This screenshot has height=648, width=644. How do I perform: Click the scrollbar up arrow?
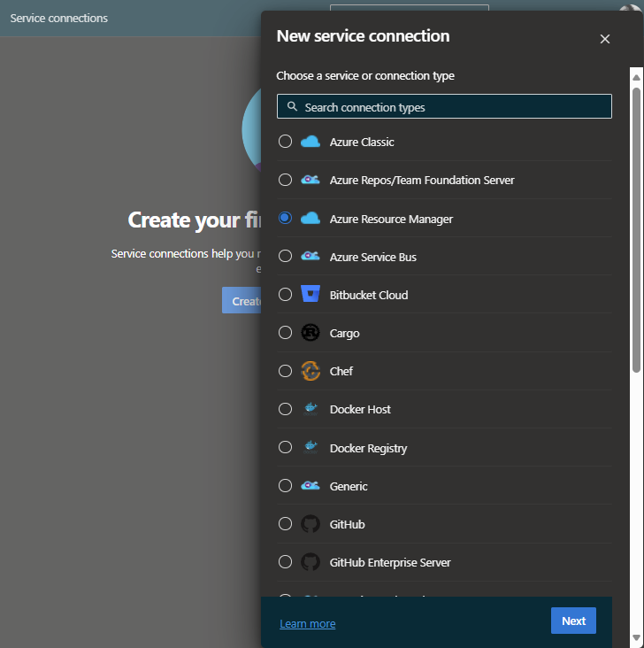637,77
